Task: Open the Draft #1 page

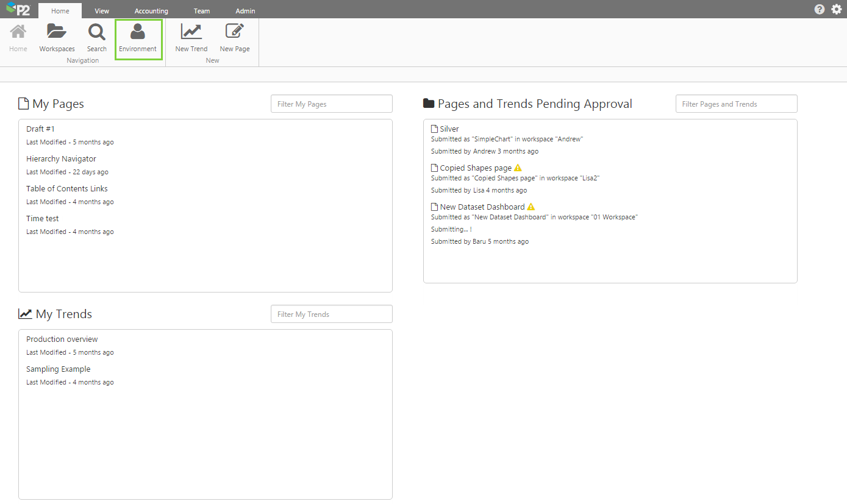Action: pyautogui.click(x=40, y=129)
